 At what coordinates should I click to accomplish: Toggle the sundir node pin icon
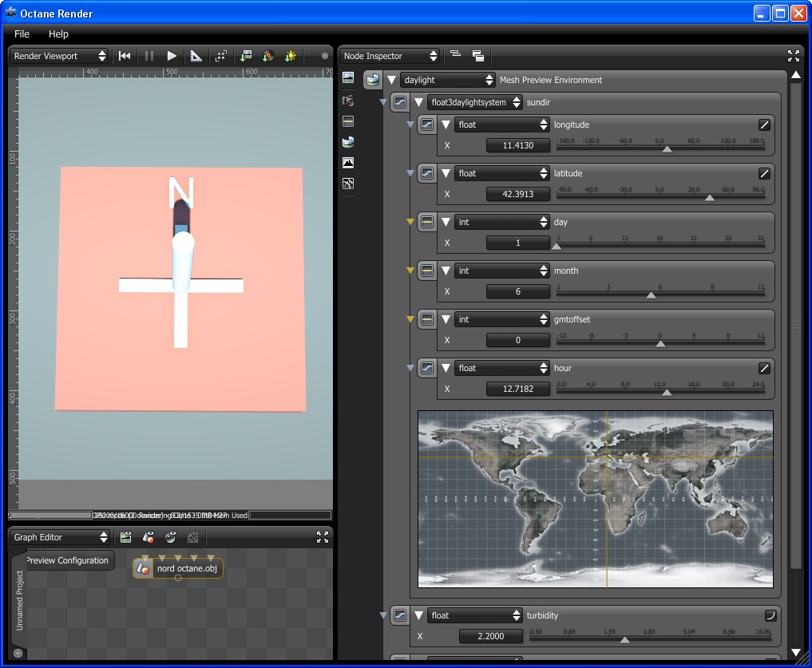click(400, 102)
